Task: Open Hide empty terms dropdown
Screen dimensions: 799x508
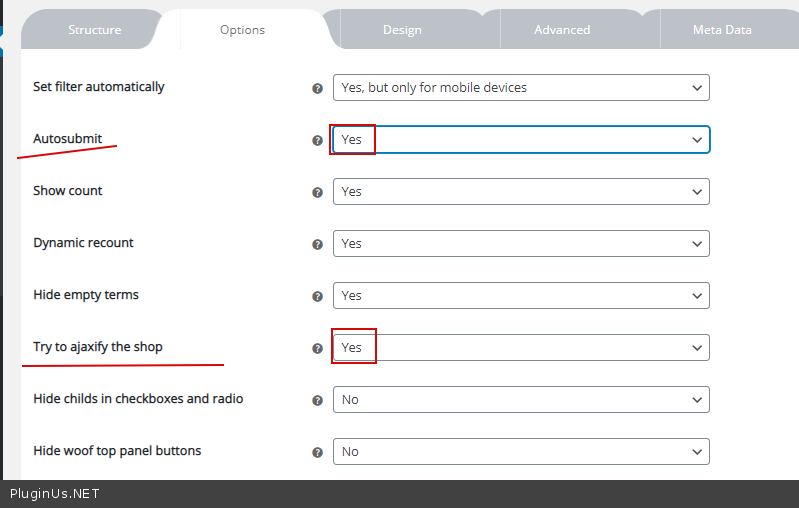Action: [521, 296]
